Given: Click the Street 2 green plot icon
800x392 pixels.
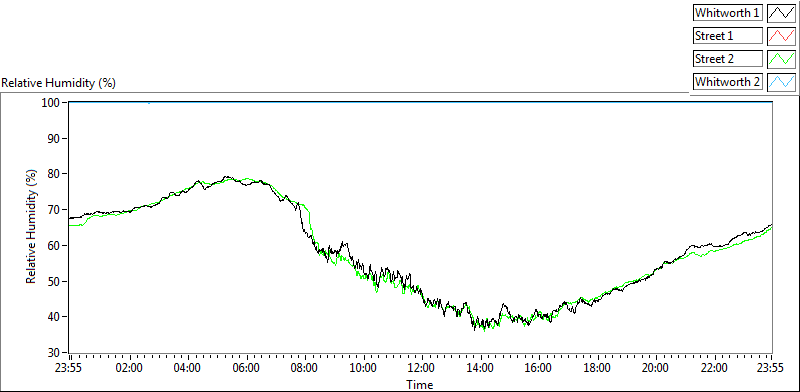Looking at the screenshot, I should (x=781, y=59).
